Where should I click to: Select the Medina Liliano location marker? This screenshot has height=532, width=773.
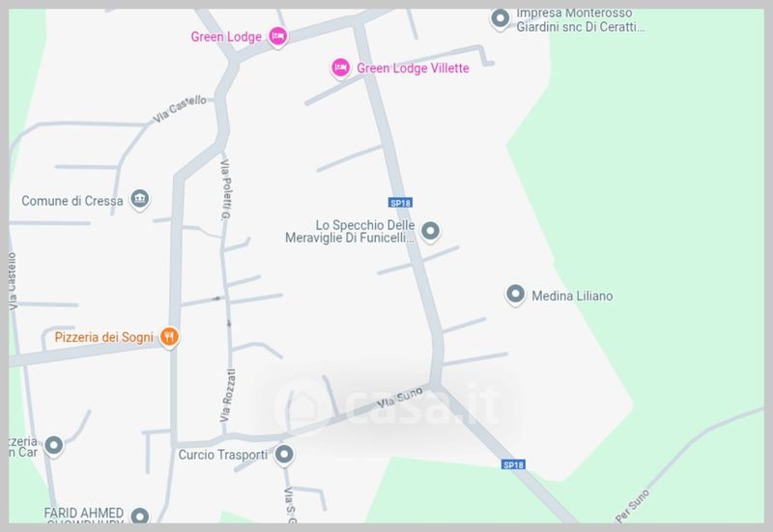[x=515, y=294]
